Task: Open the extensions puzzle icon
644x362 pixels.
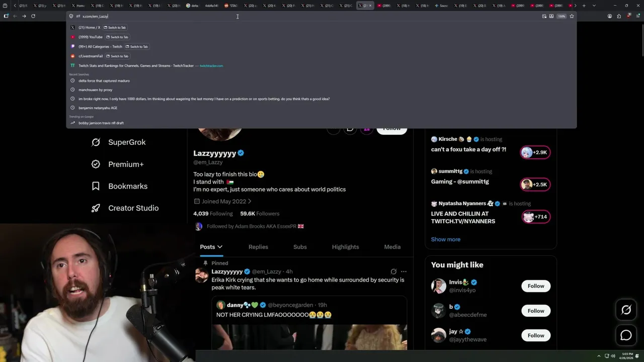Action: tap(619, 16)
